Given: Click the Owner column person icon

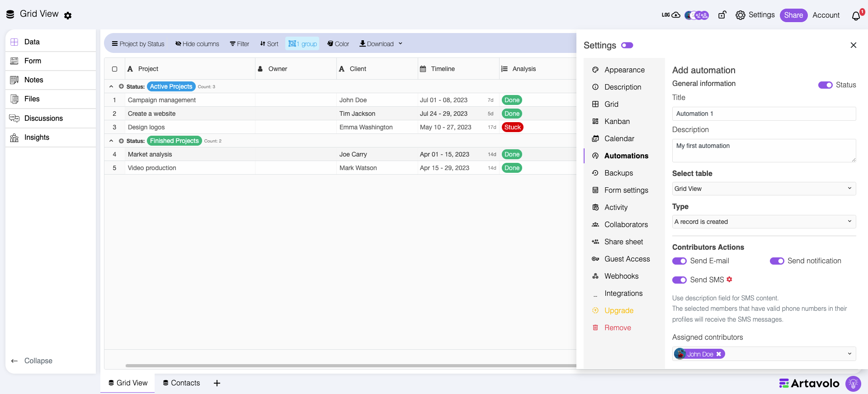Looking at the screenshot, I should pos(260,69).
